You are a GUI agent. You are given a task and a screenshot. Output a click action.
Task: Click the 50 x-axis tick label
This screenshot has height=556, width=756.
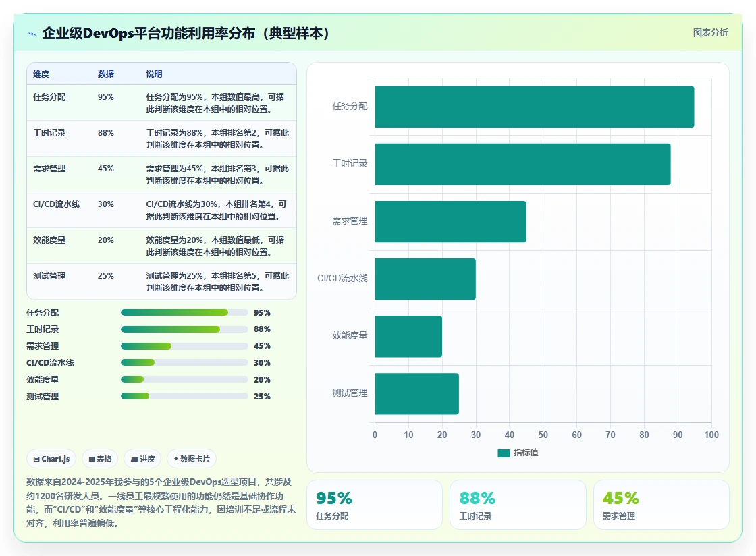point(543,435)
